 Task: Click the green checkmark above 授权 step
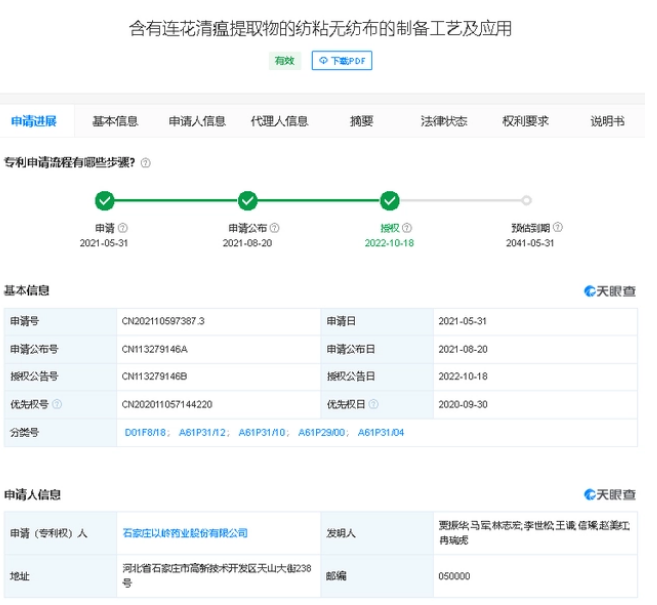[x=390, y=201]
